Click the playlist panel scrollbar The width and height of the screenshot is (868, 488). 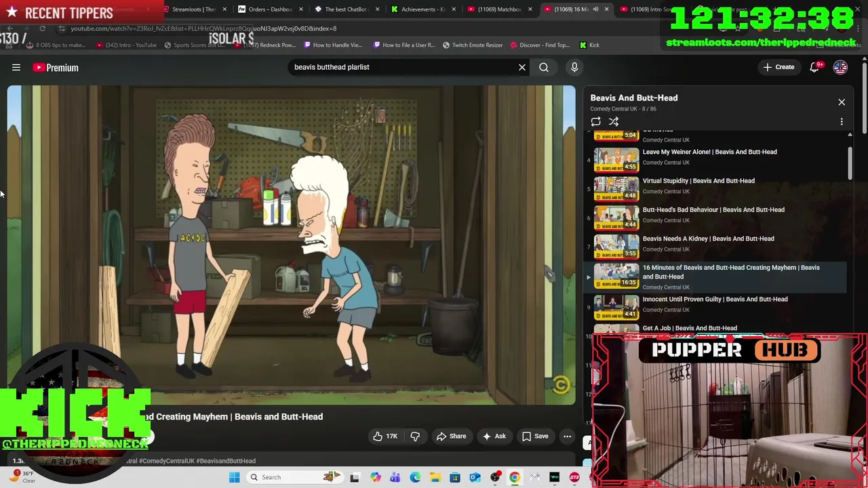click(850, 163)
